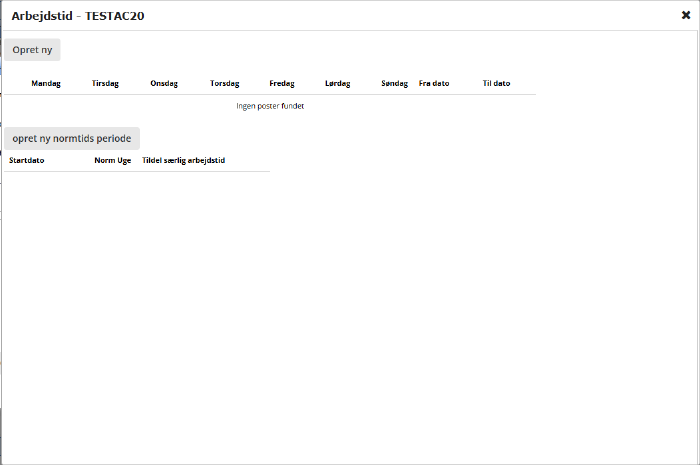The height and width of the screenshot is (465, 700).
Task: Click the 'Opret ny' button
Action: point(32,49)
